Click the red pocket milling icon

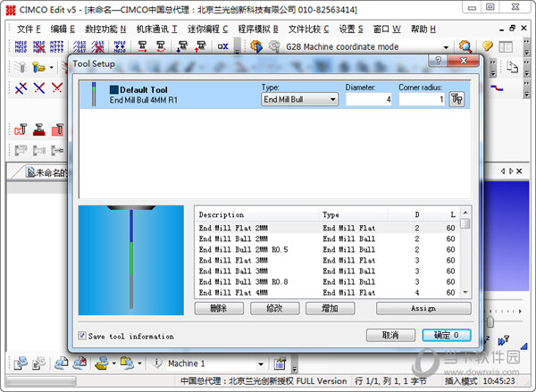coord(57,129)
